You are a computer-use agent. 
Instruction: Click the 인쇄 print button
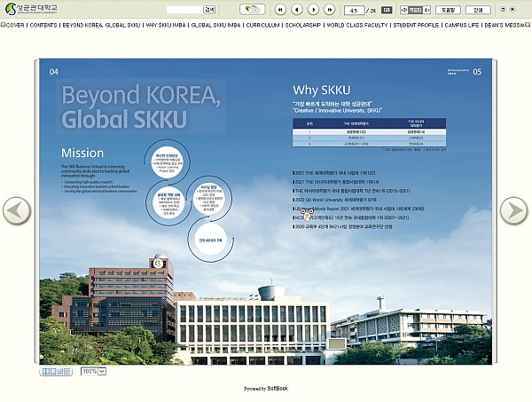point(478,10)
